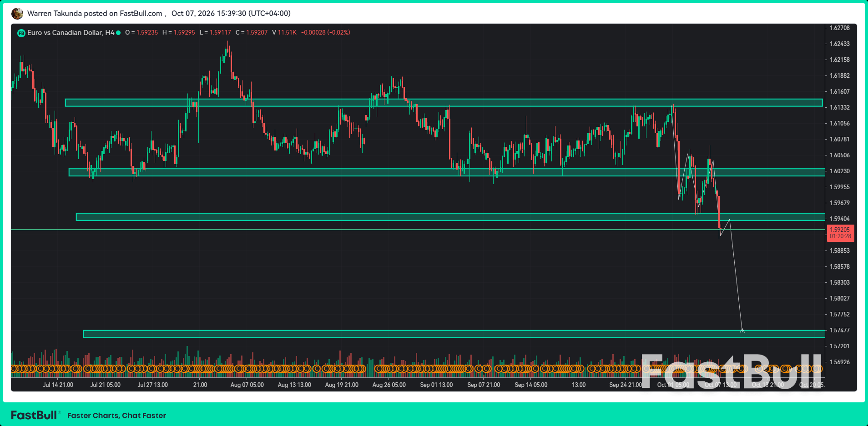Click price axis label '1.58853'
This screenshot has width=868, height=426.
tap(839, 251)
